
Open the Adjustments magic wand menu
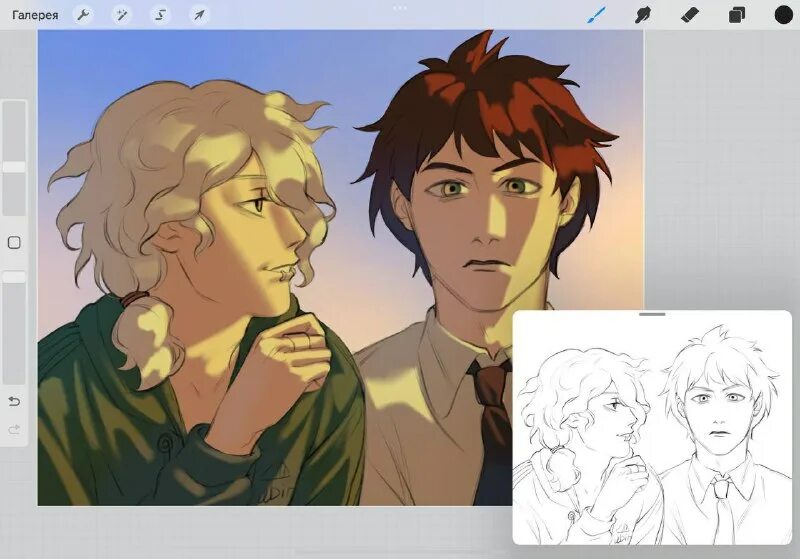click(121, 15)
